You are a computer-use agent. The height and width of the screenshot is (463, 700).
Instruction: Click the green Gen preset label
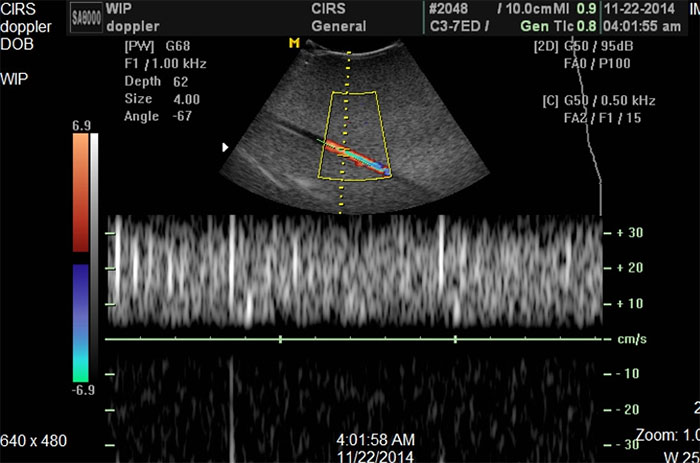(534, 26)
